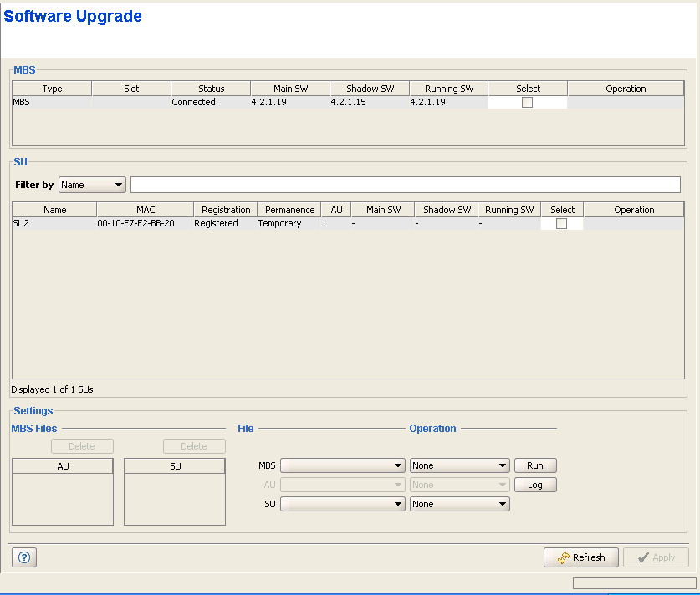Select the MBS row showing Connected
The image size is (700, 595).
coord(193,103)
